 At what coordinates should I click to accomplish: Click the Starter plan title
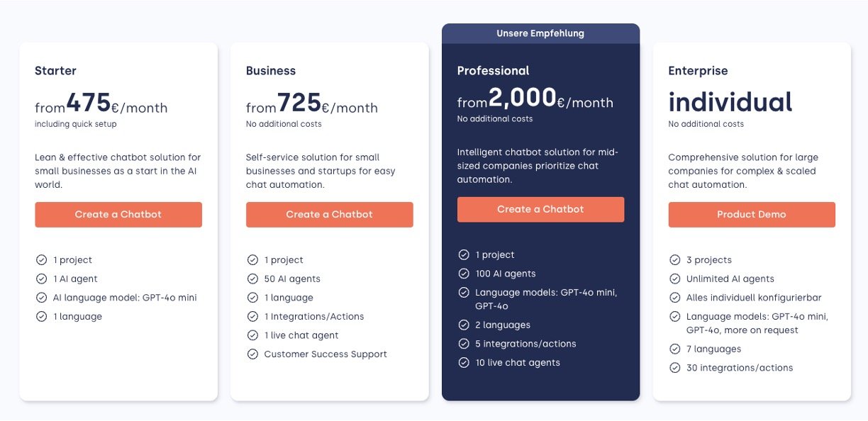(x=55, y=71)
